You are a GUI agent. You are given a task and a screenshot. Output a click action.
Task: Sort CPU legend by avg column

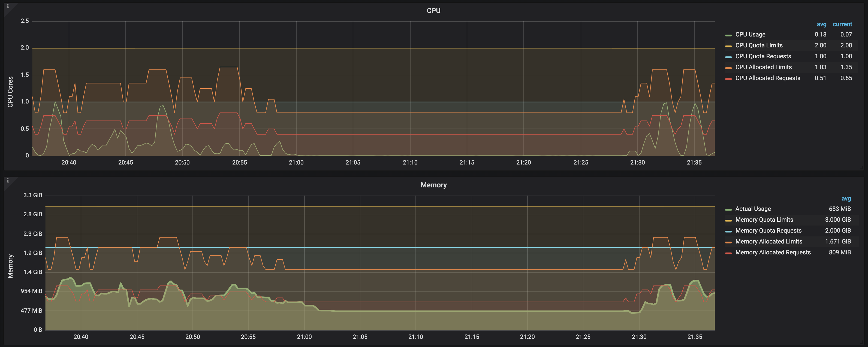pos(821,24)
